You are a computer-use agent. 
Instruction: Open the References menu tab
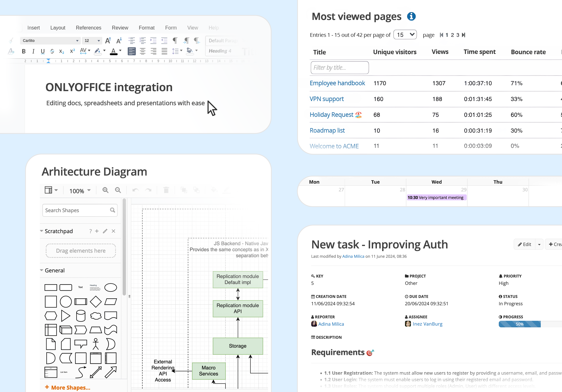88,28
